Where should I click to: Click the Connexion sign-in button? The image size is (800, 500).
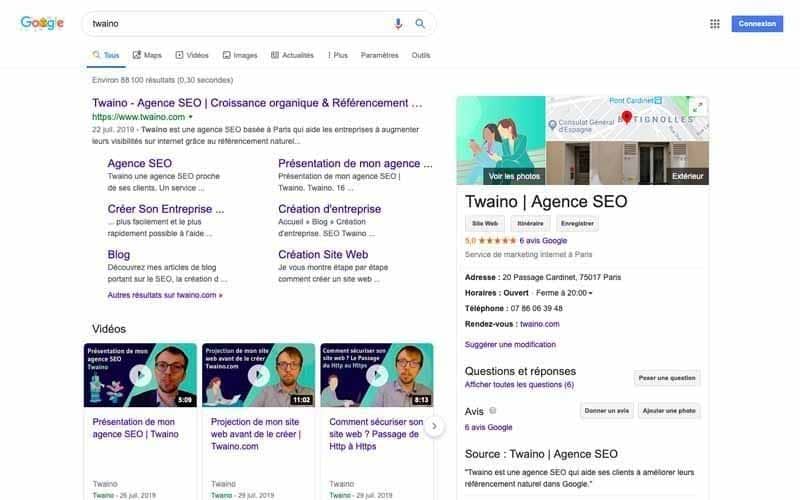tap(757, 23)
